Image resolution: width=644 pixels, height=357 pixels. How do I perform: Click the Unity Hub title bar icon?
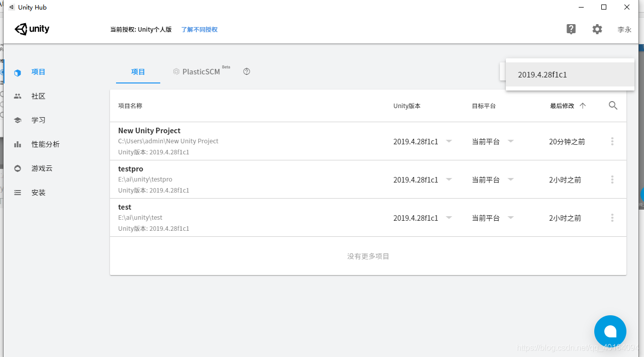pos(12,7)
